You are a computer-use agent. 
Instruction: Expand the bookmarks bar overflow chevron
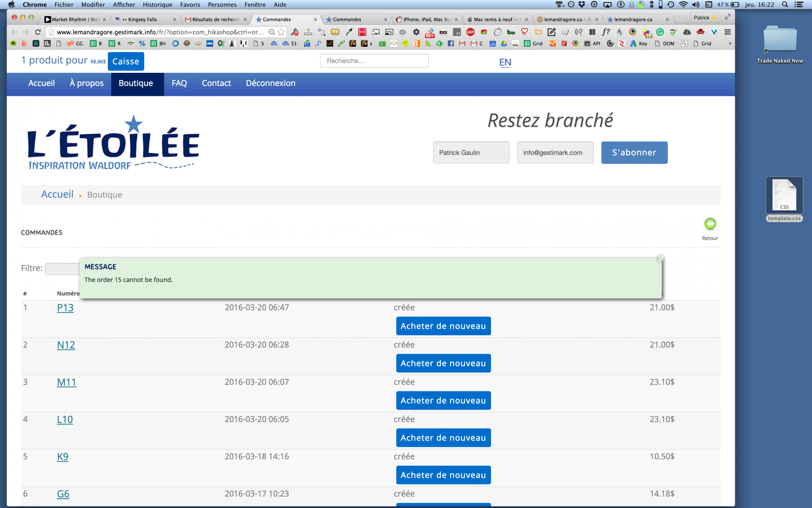(x=730, y=43)
